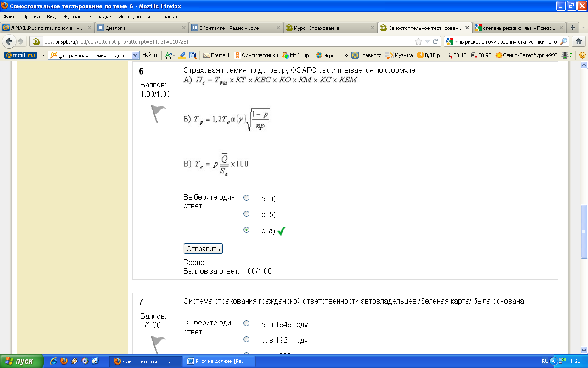The height and width of the screenshot is (368, 588).
Task: Open the Журнал menu
Action: pos(72,17)
